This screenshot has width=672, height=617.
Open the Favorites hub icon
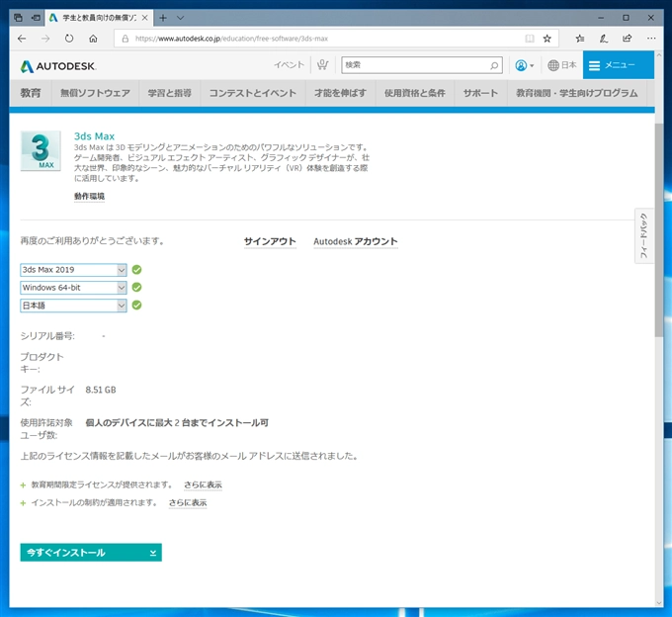click(x=580, y=39)
